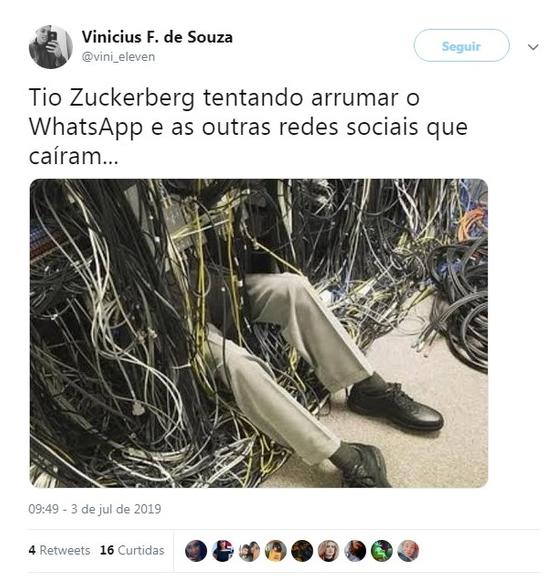Open the fourth liker avatar
The image size is (544, 576).
275,551
